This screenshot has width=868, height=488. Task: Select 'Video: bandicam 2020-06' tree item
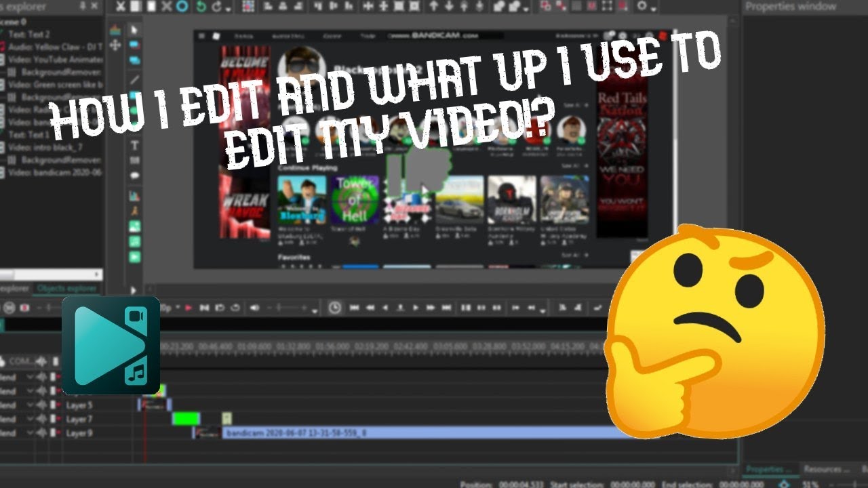coord(54,173)
